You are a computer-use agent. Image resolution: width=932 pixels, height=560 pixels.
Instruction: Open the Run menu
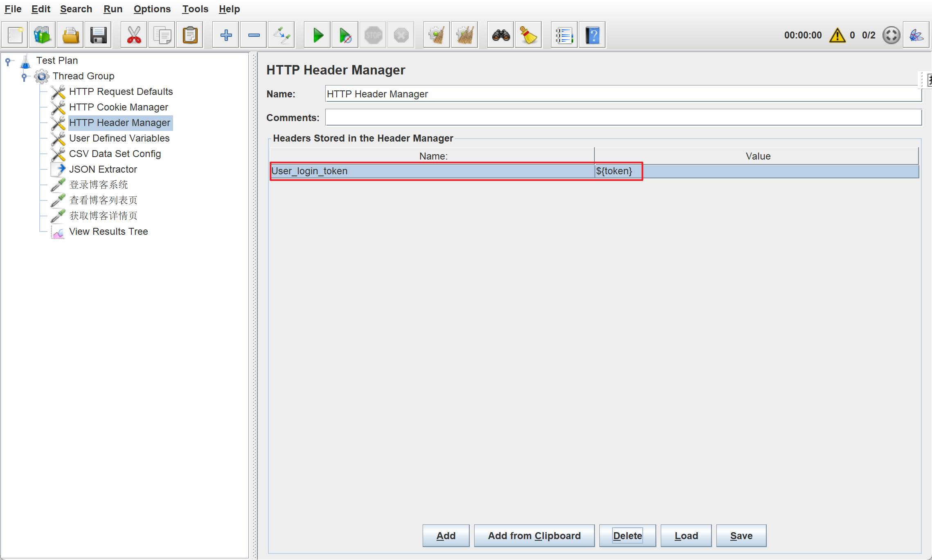click(x=113, y=9)
